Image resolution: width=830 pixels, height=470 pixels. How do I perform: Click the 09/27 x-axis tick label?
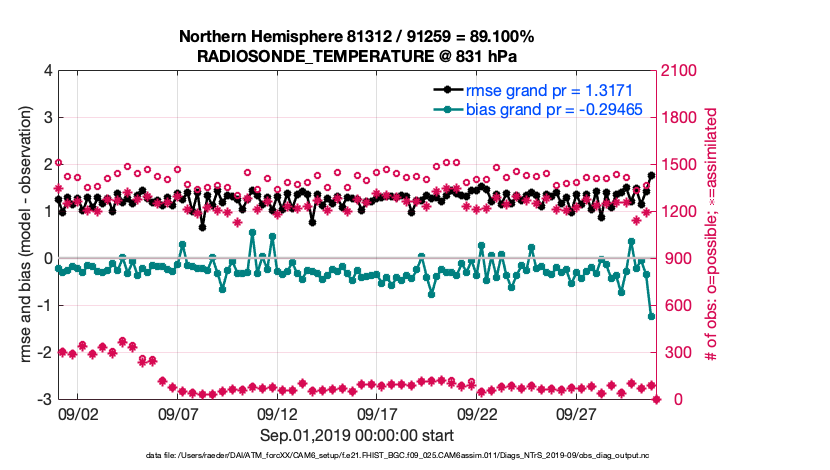pos(578,413)
